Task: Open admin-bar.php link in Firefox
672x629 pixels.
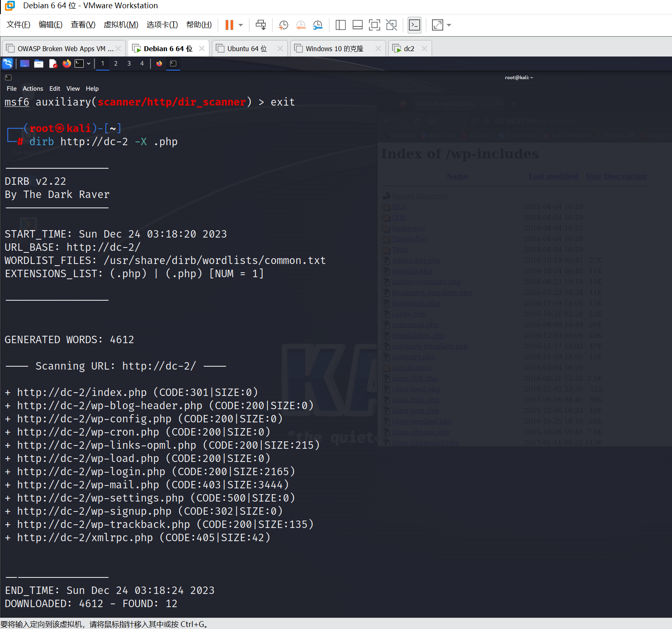Action: [x=416, y=260]
